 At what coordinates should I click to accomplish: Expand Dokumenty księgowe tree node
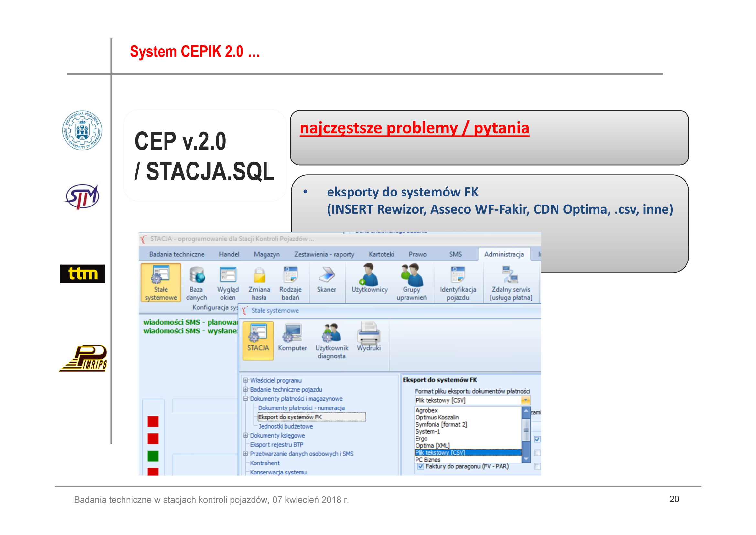(x=246, y=435)
